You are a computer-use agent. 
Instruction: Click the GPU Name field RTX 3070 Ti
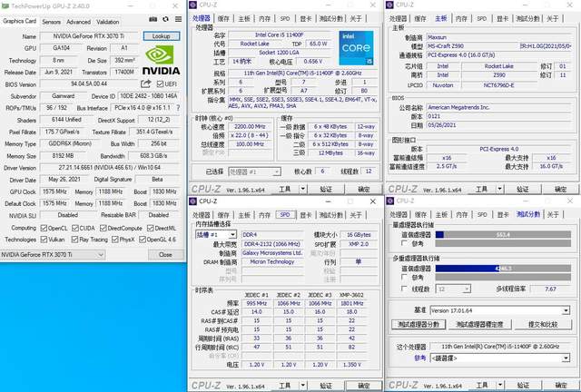click(89, 36)
